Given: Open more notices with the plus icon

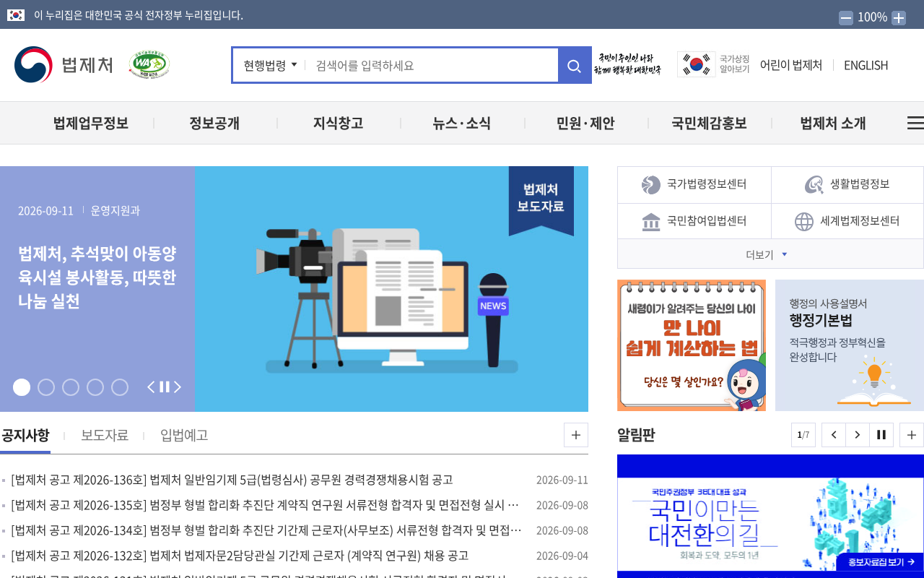Looking at the screenshot, I should [576, 435].
